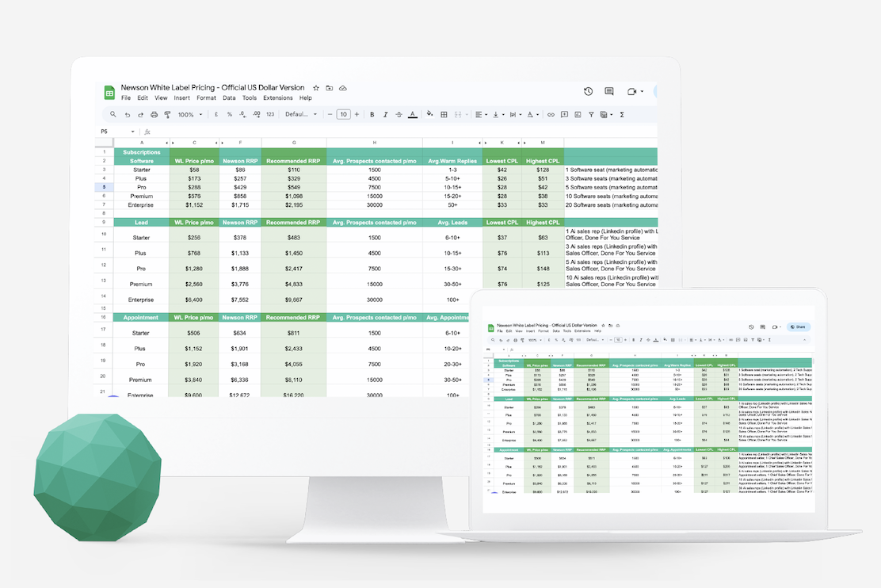Open the borders tool on the monitor sheet
Viewport: 881px width, 588px height.
pos(444,115)
